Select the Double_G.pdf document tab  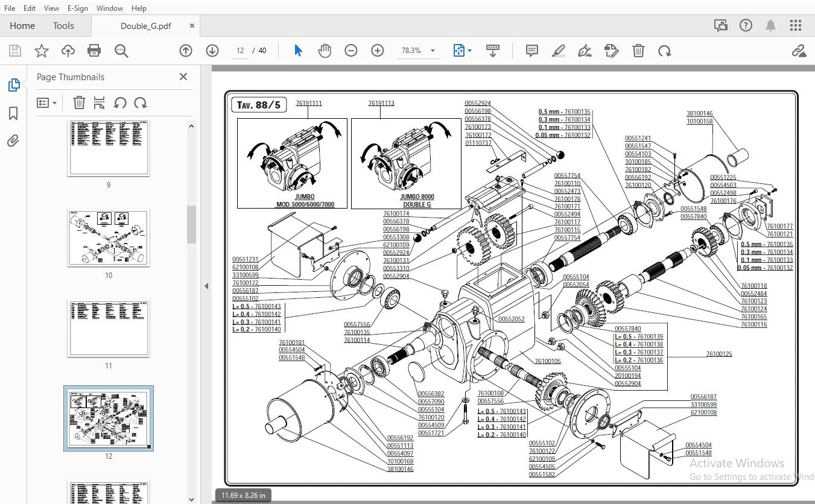point(145,26)
